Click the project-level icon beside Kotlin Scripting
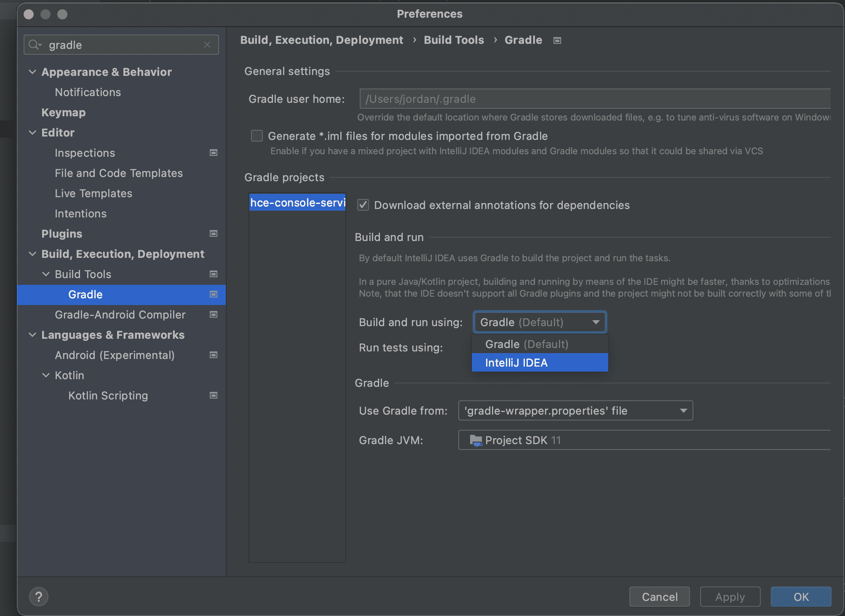This screenshot has width=845, height=616. coord(214,395)
